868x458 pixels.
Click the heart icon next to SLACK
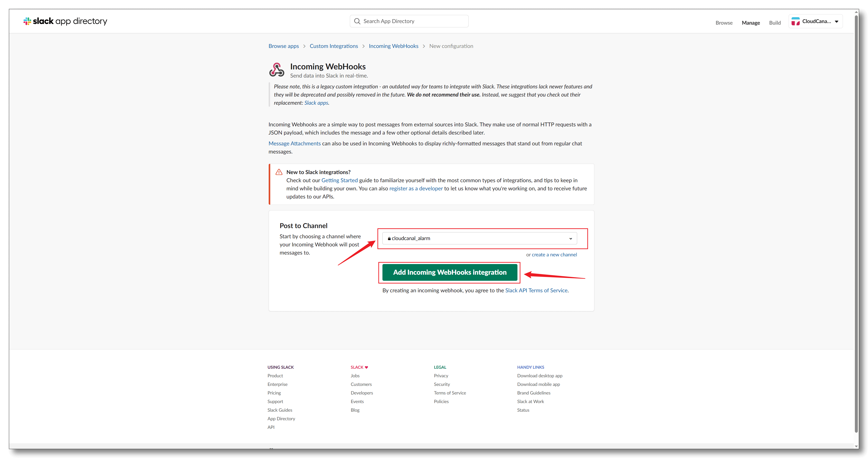click(367, 367)
